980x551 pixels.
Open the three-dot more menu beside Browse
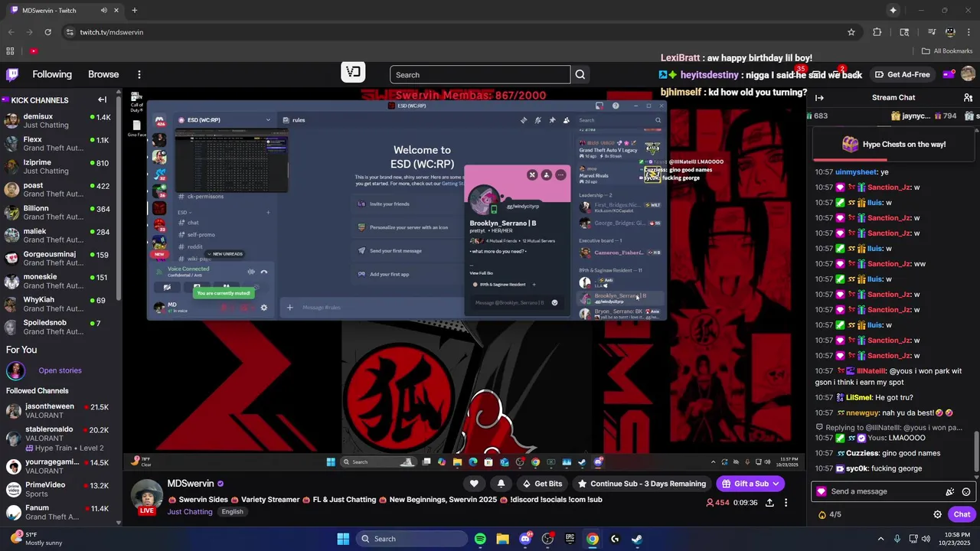139,74
